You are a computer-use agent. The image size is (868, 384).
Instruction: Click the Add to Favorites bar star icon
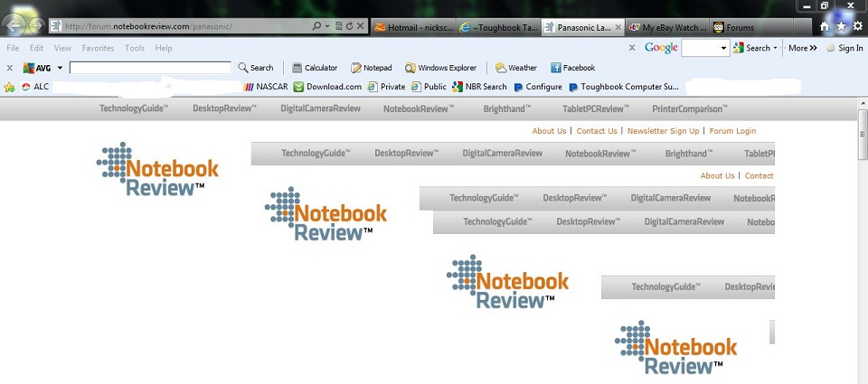9,87
